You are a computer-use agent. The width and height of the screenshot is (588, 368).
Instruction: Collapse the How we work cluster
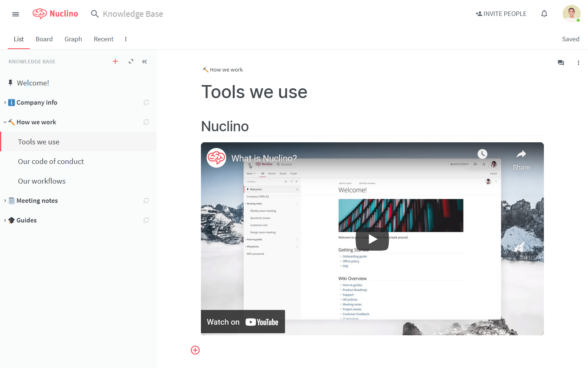click(x=5, y=122)
